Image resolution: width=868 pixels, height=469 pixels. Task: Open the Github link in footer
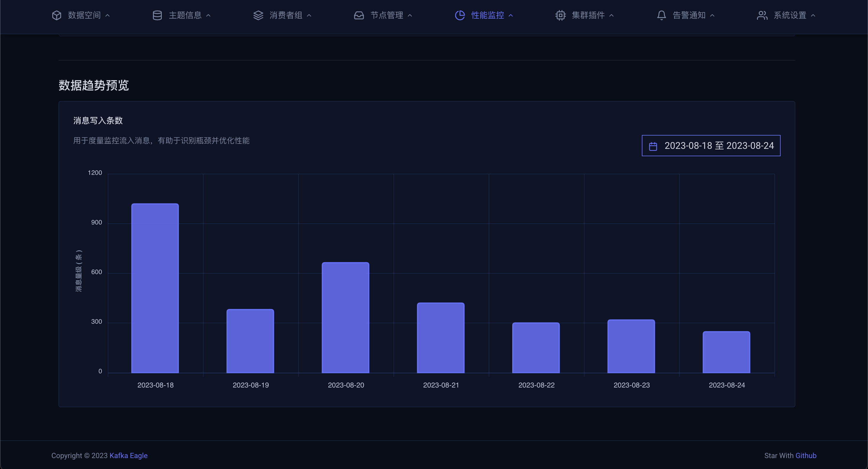click(x=806, y=455)
